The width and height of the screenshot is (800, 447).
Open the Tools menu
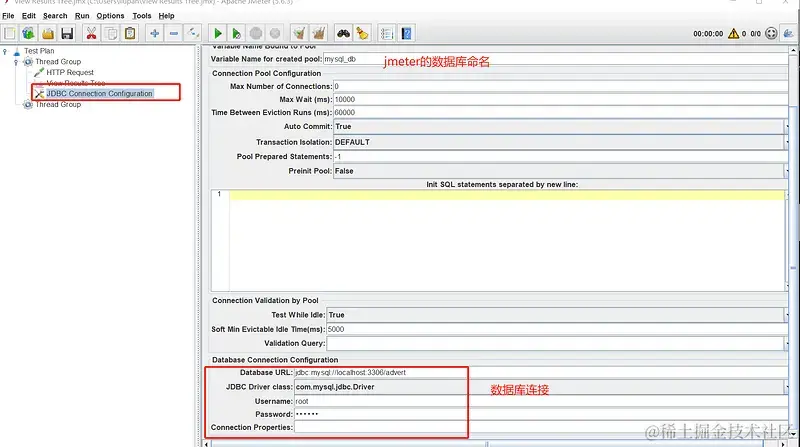(x=142, y=16)
